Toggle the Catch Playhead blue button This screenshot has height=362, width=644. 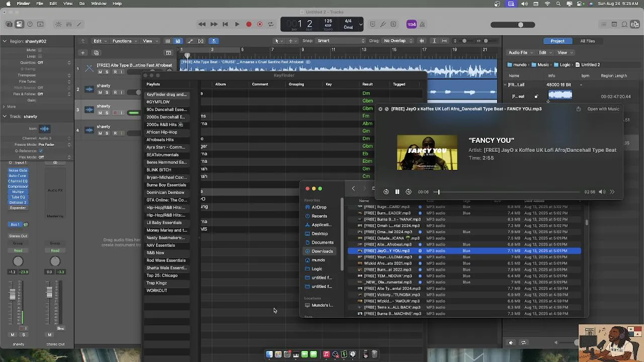point(213,41)
